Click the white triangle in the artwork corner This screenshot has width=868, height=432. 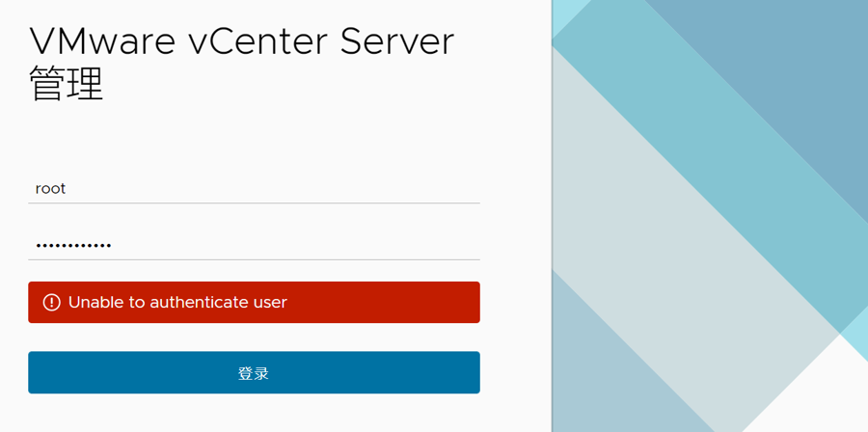click(820, 395)
